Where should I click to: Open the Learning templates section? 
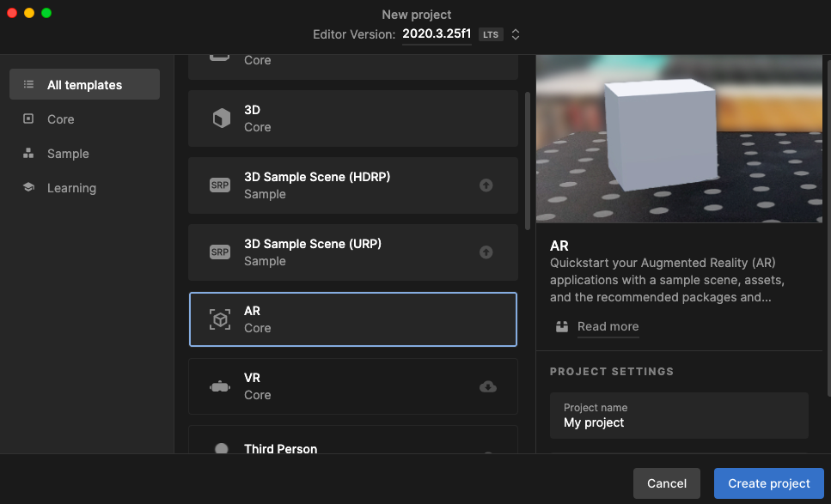71,187
